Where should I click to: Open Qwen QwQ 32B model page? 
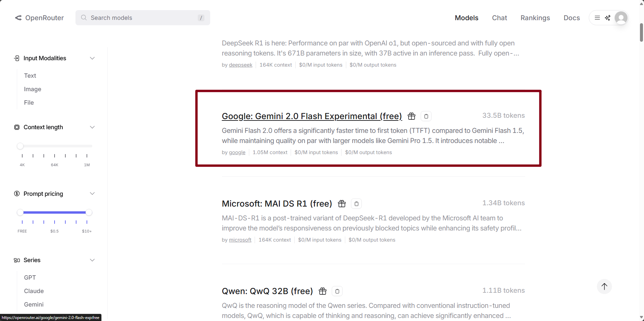click(267, 291)
